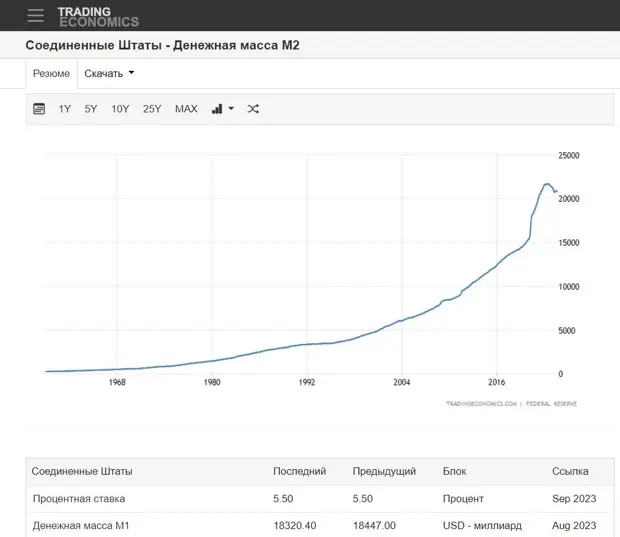Switch to the Резюме tab

tap(51, 74)
